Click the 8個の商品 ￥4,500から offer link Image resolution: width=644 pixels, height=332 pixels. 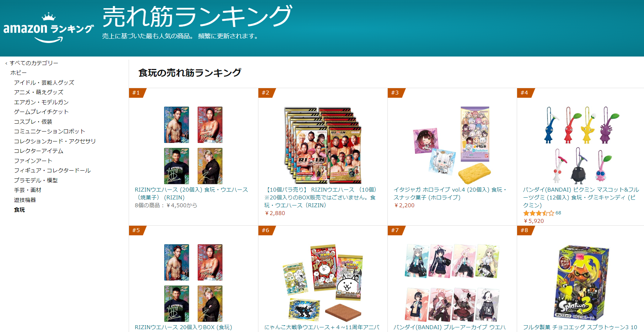(166, 205)
